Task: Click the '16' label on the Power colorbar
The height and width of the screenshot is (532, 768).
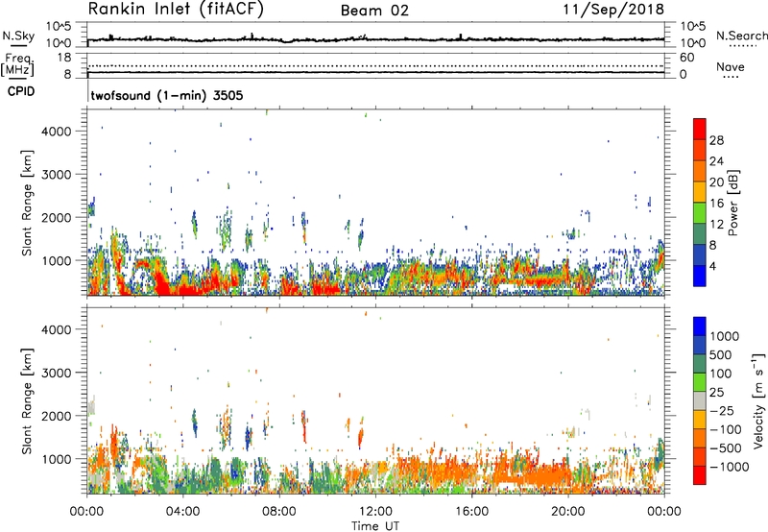Action: 716,204
